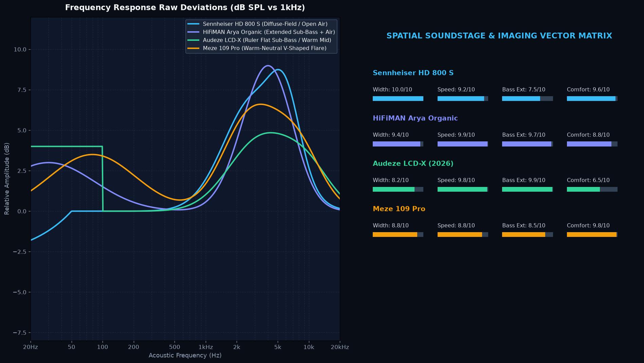
Task: Click the 'Speed: 9.2/10' label
Action: point(456,90)
